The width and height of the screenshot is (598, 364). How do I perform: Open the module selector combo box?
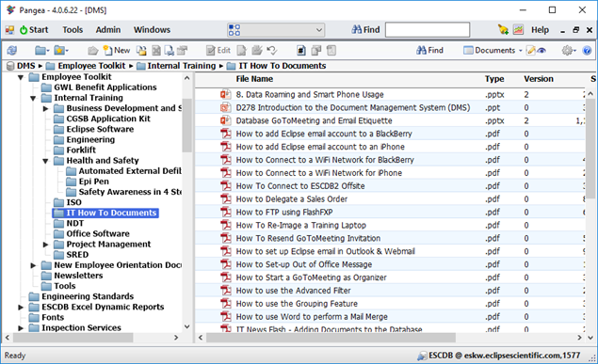click(x=276, y=30)
